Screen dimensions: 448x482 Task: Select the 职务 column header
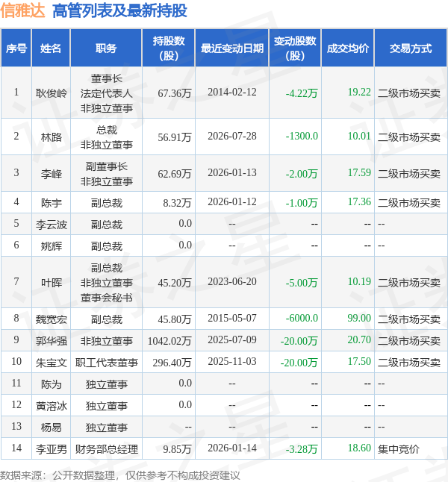pos(106,48)
